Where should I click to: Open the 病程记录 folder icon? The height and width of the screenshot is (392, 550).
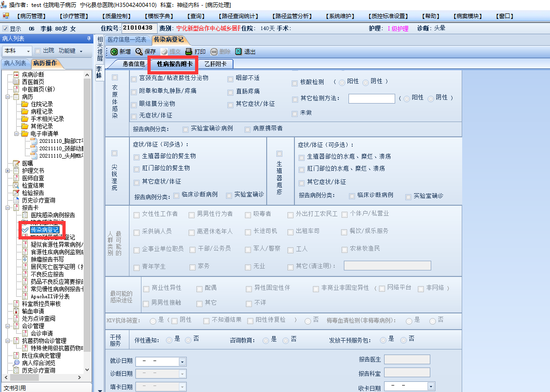(25, 111)
